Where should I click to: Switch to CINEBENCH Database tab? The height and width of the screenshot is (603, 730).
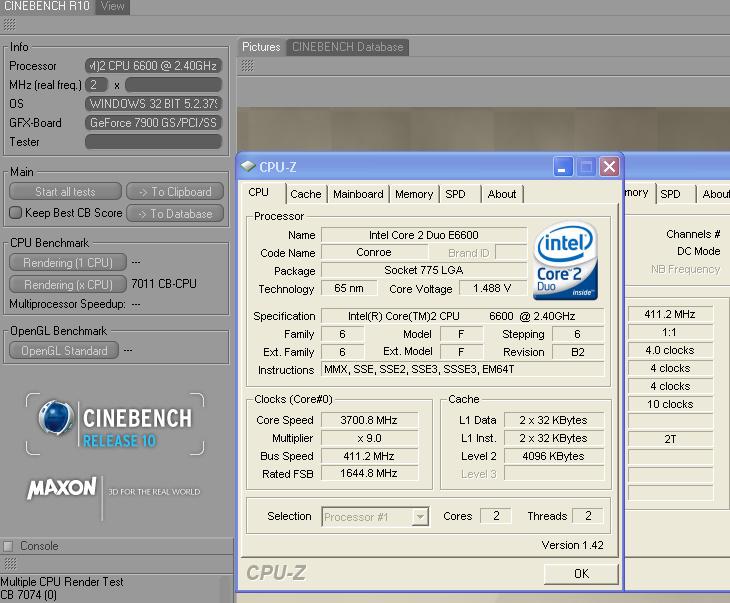(347, 47)
